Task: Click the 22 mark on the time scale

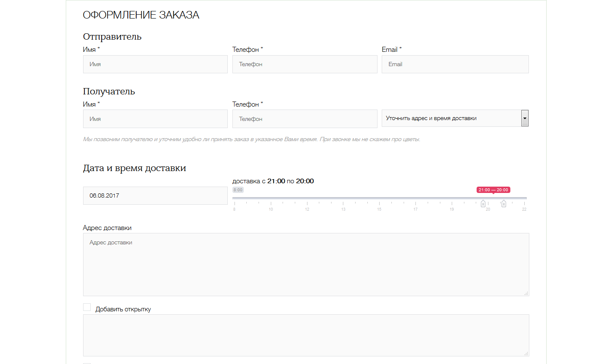Action: tap(524, 209)
